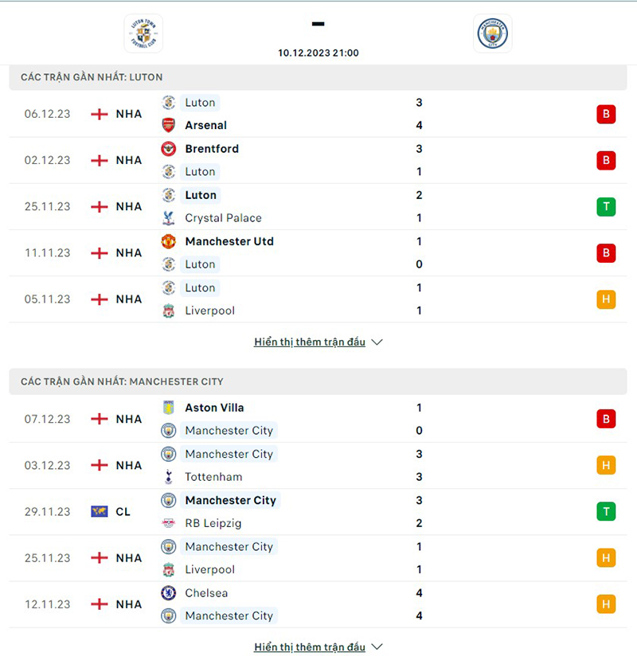Select the Tottenham club badge

[168, 477]
